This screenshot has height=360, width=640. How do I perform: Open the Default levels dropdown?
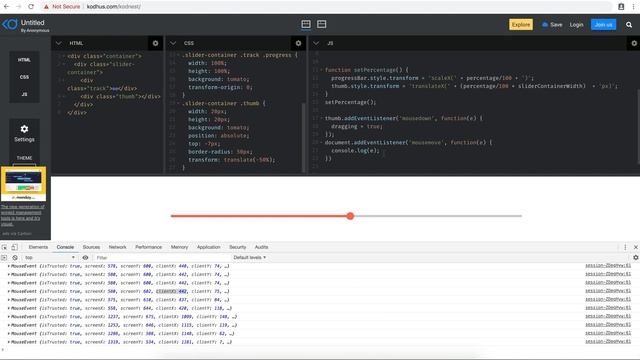pyautogui.click(x=250, y=258)
